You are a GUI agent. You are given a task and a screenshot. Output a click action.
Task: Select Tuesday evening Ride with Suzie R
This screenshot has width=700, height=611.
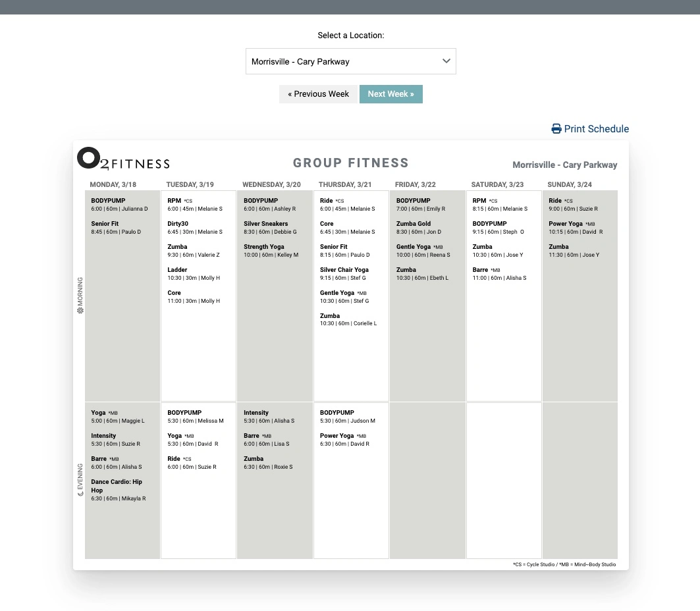tap(192, 462)
